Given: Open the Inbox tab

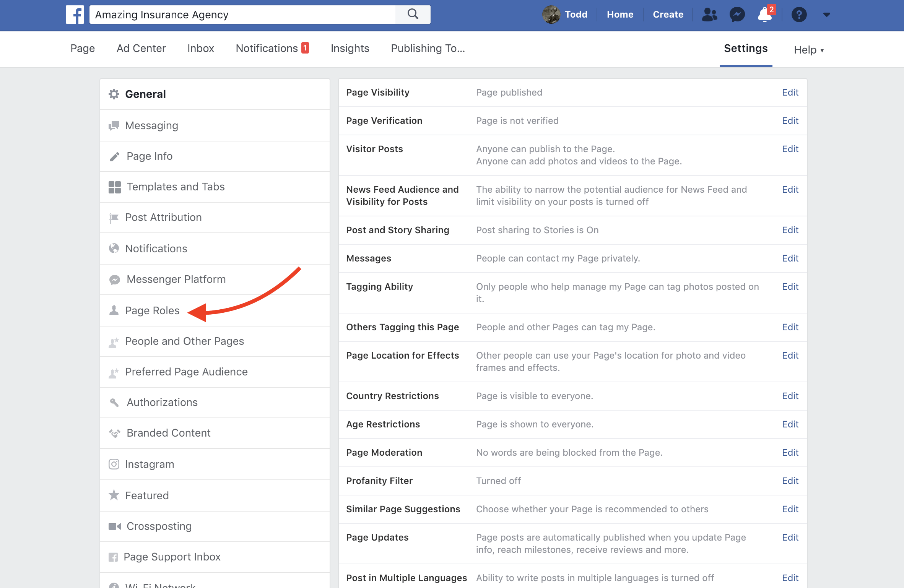Looking at the screenshot, I should coord(200,48).
